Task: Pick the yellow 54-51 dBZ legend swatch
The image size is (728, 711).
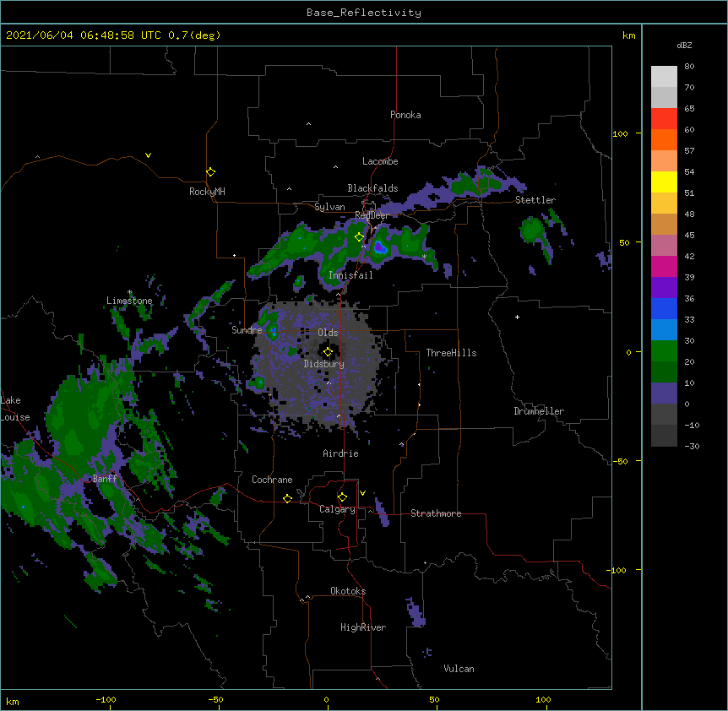Action: (664, 182)
